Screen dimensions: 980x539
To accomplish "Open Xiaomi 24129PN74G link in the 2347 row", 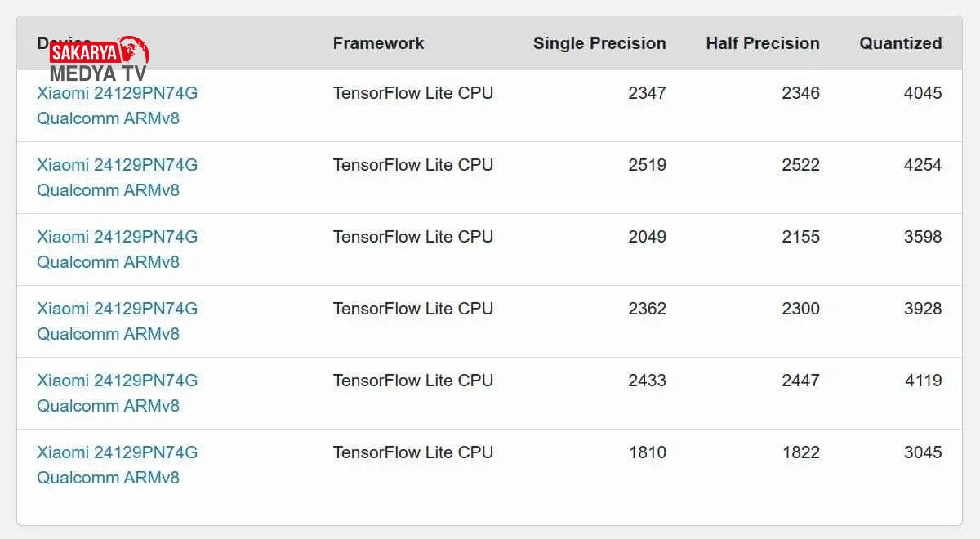I will pos(117,93).
